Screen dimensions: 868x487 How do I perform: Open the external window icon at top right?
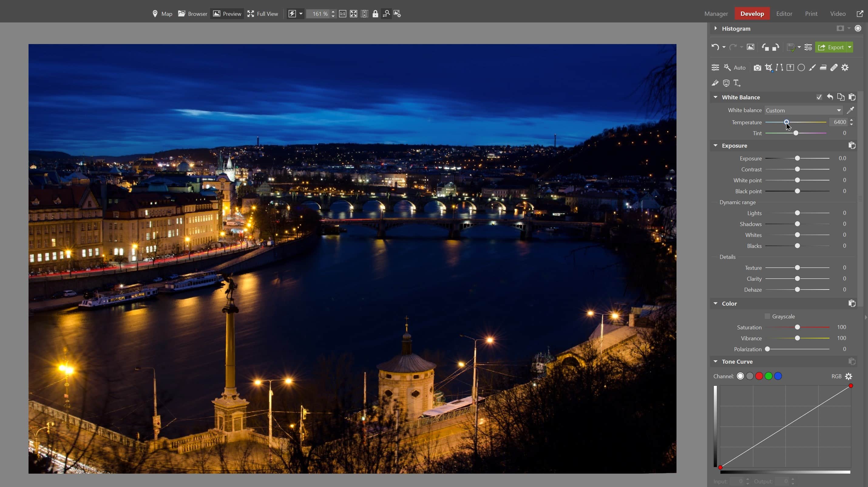click(x=860, y=14)
